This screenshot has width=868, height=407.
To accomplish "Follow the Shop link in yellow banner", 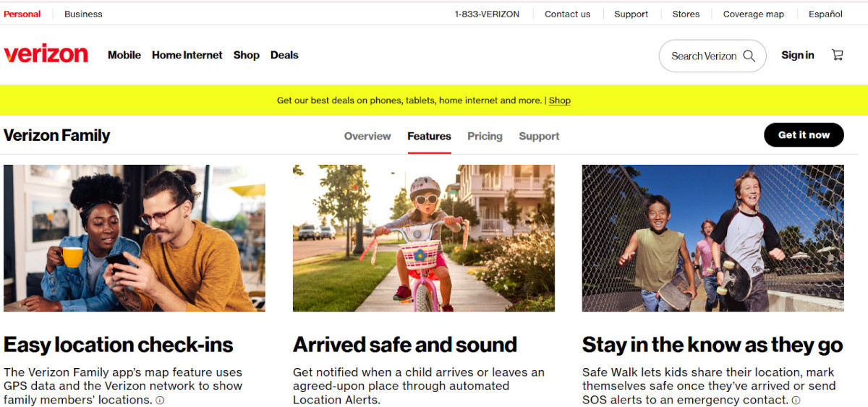I will pos(559,100).
